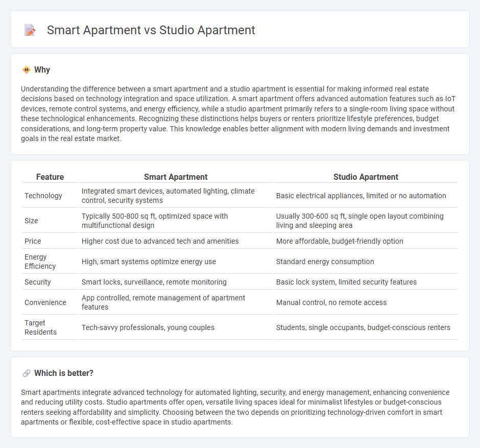Select the 'Technology' row label
This screenshot has width=480, height=448.
click(x=43, y=196)
